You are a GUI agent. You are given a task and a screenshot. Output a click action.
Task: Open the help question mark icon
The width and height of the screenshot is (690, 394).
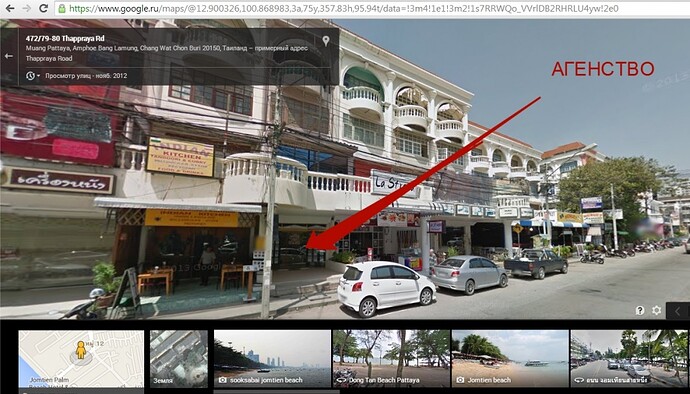[640, 310]
